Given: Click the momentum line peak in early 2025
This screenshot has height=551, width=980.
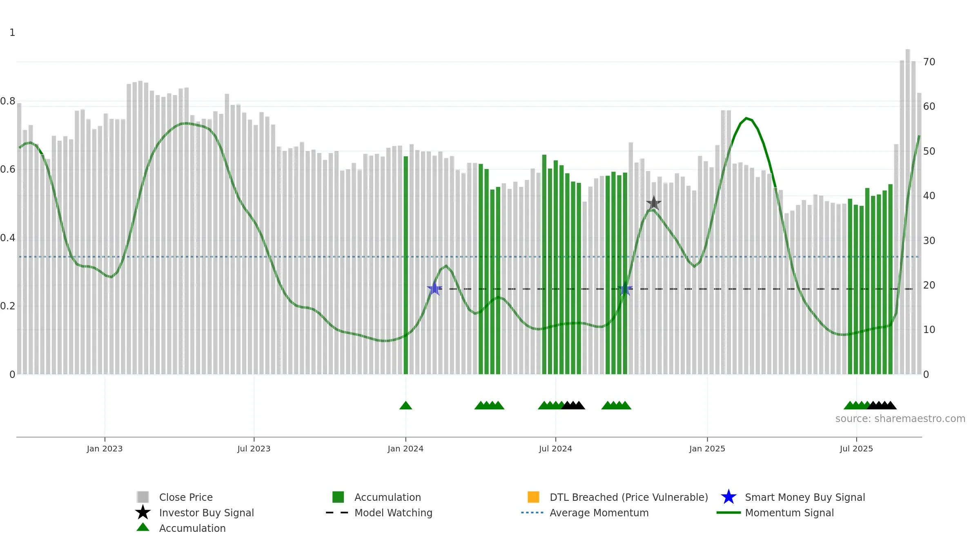Looking at the screenshot, I should (x=746, y=118).
